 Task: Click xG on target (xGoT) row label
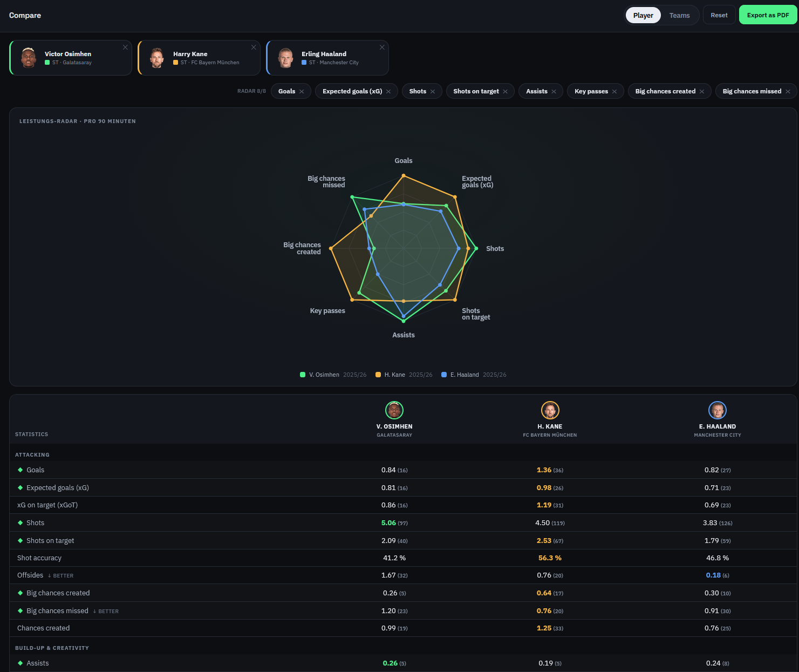[x=47, y=505]
